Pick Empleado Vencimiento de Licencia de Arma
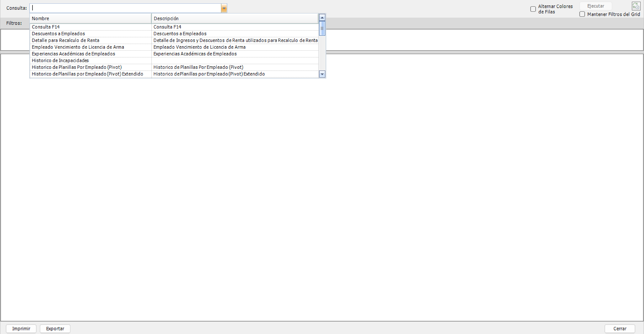The width and height of the screenshot is (644, 334). click(x=78, y=47)
